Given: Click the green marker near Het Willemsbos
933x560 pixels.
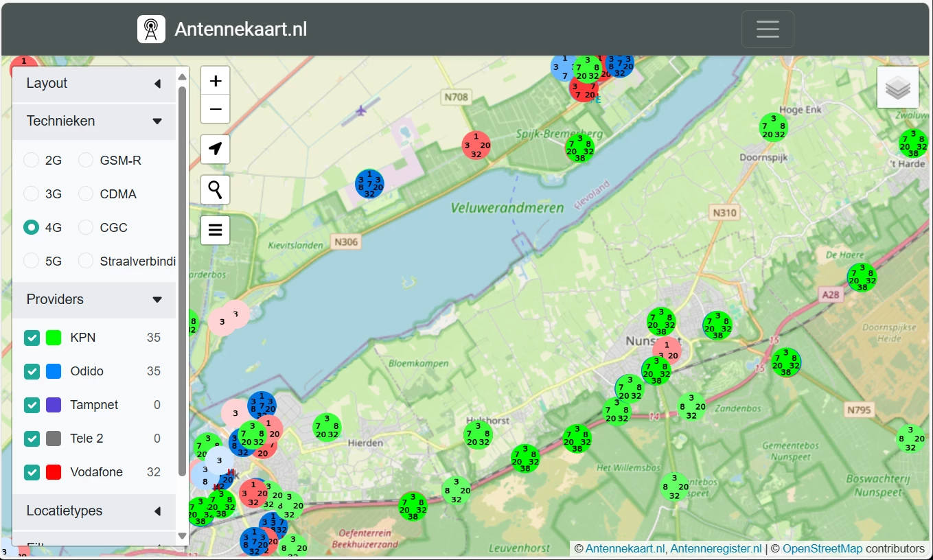Looking at the screenshot, I should point(577,439).
